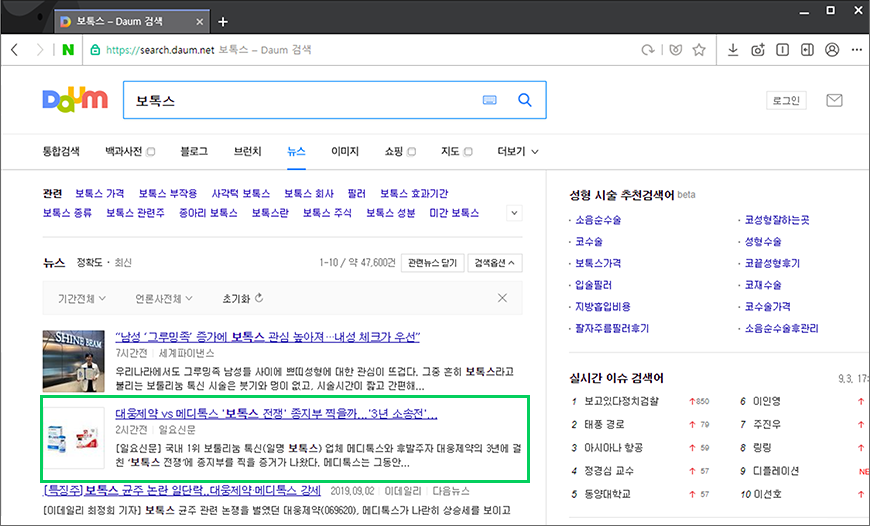
Task: Open the 남성 '그루밍족' 증가에 보톡스 headline
Action: point(267,336)
